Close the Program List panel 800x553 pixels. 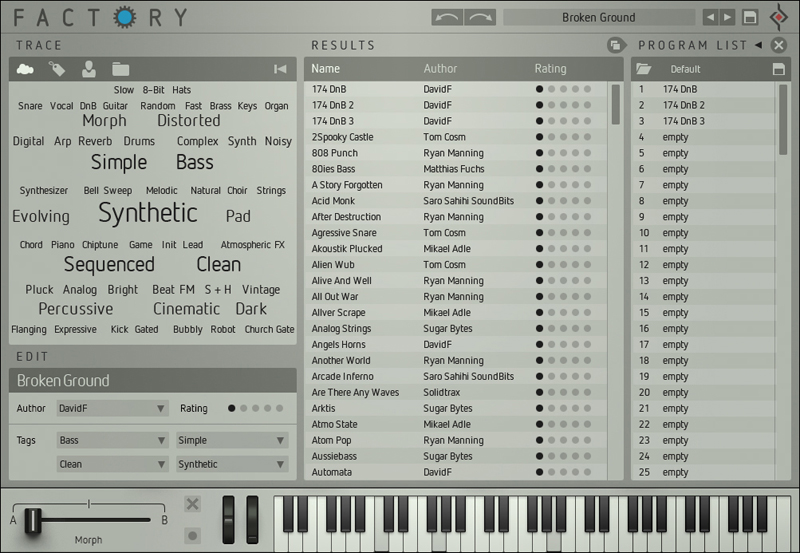(779, 45)
